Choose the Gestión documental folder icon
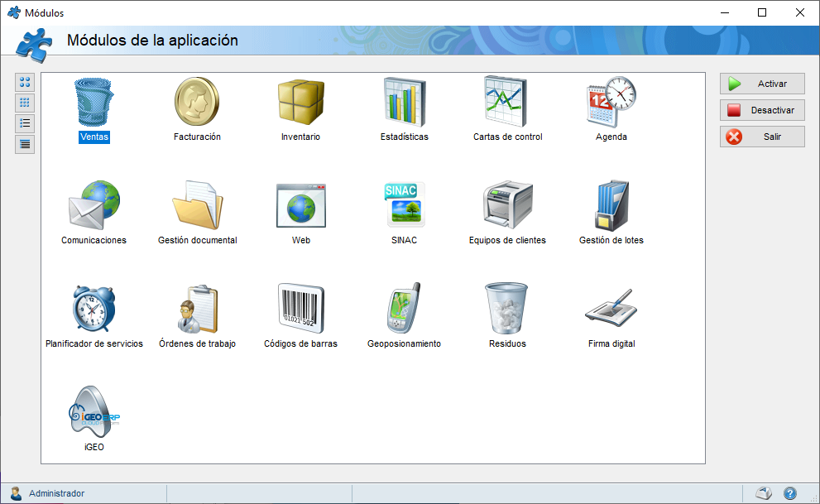The image size is (820, 504). pos(198,205)
